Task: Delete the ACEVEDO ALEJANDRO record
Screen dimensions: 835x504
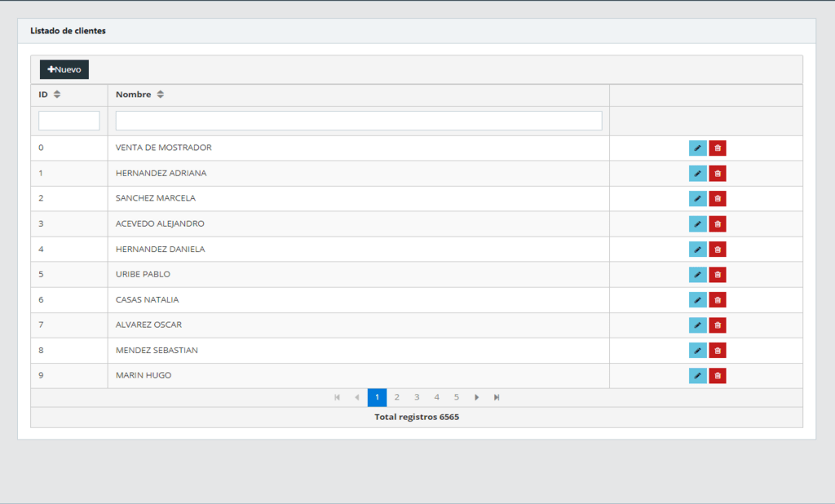Action: pyautogui.click(x=718, y=224)
